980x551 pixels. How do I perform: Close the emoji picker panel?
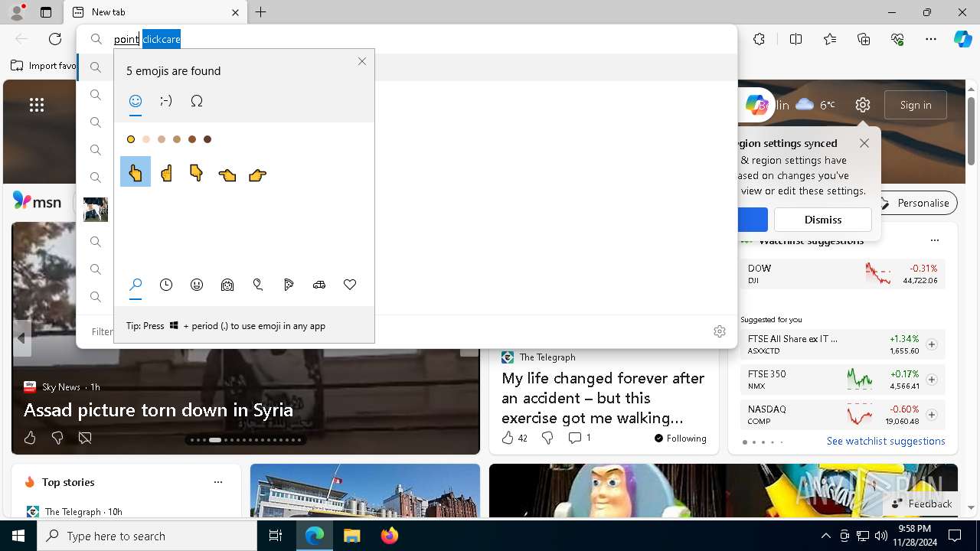pos(362,61)
